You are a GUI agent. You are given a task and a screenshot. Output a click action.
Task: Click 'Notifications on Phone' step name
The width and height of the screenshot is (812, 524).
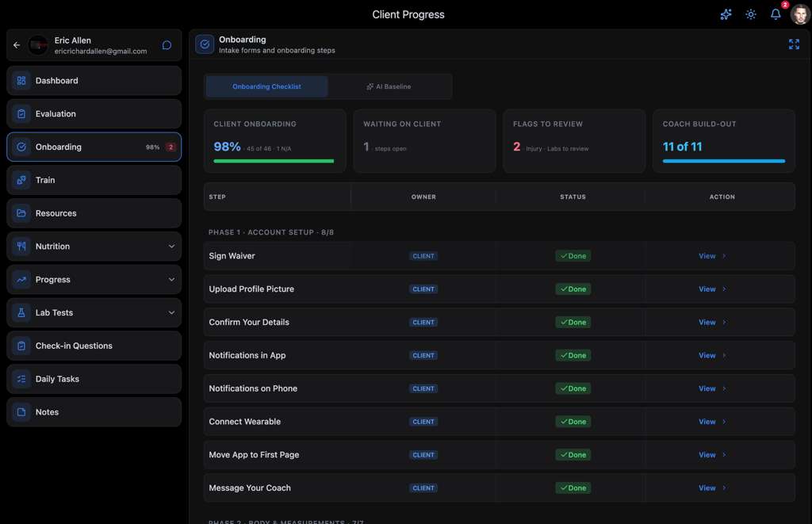click(x=253, y=388)
